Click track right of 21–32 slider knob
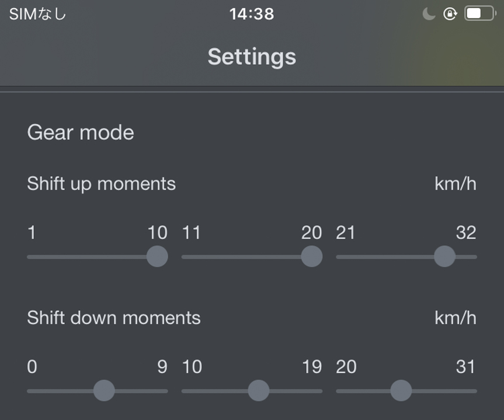 pyautogui.click(x=467, y=257)
